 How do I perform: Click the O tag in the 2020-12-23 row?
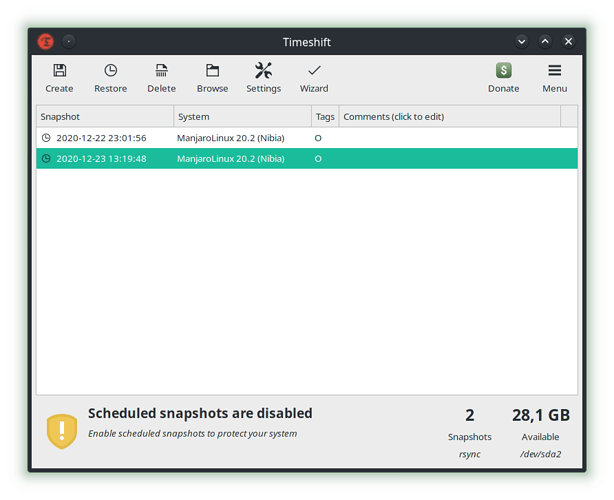point(318,159)
